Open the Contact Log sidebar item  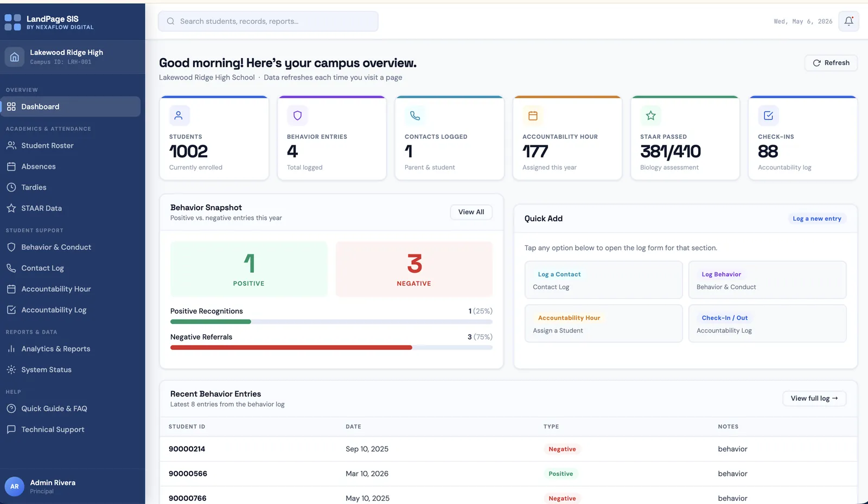point(71,268)
